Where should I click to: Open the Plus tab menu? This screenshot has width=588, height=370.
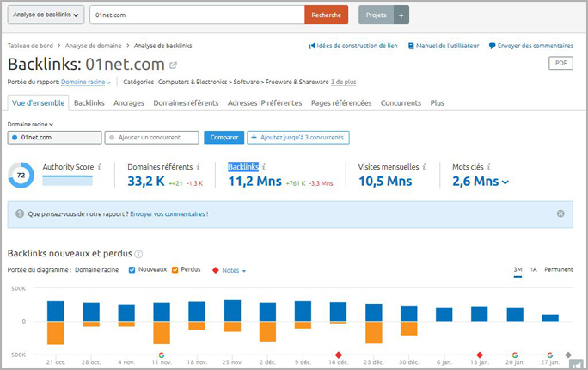(x=438, y=102)
